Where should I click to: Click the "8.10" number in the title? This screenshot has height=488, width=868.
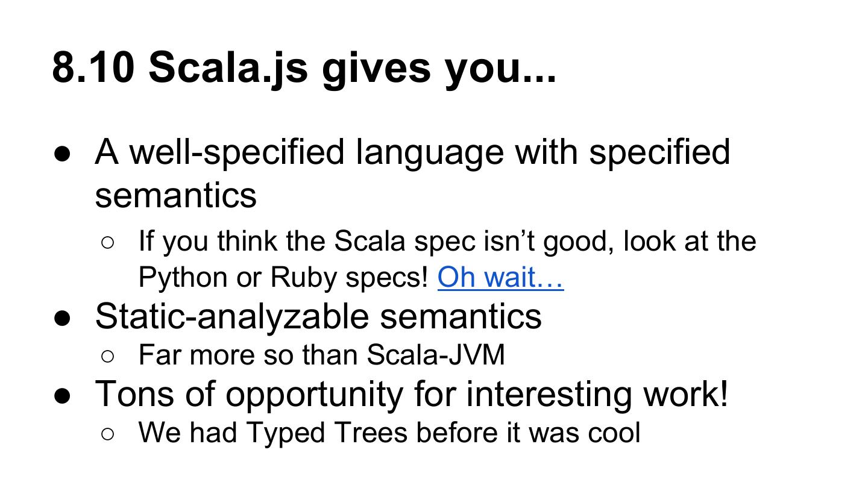coord(93,66)
